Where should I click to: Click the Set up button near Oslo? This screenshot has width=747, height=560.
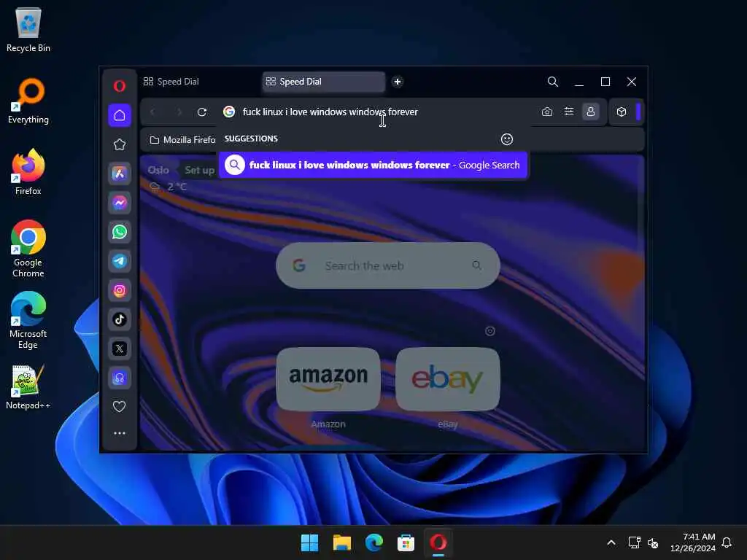(x=199, y=170)
